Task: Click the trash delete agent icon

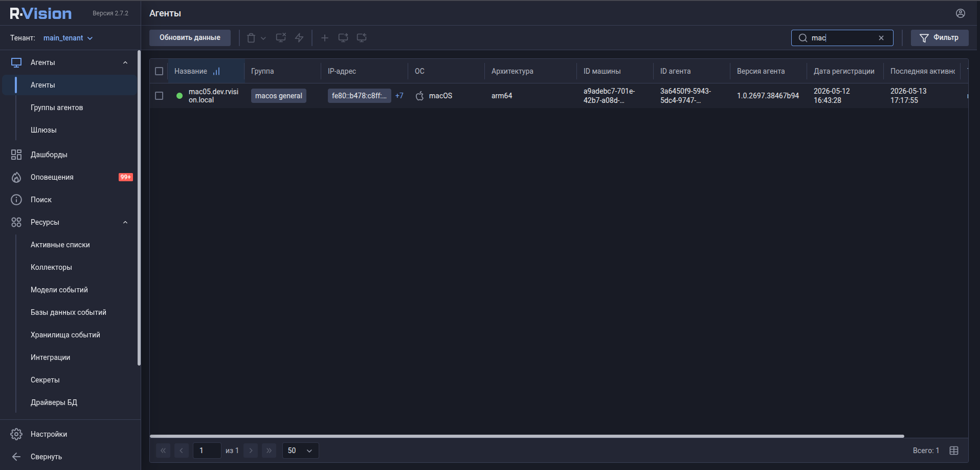Action: coord(251,38)
